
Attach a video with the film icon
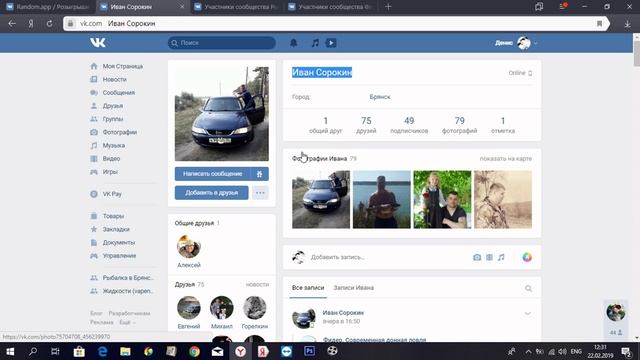pos(489,257)
